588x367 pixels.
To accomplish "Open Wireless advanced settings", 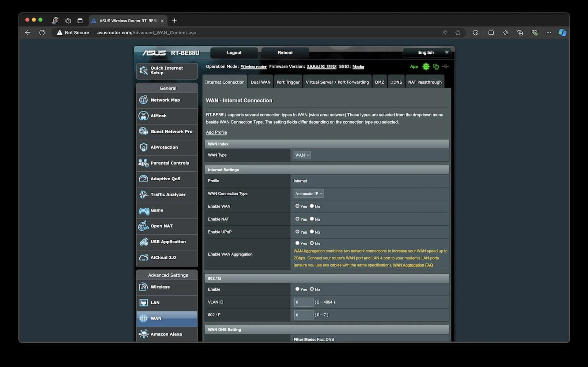I will (x=167, y=287).
